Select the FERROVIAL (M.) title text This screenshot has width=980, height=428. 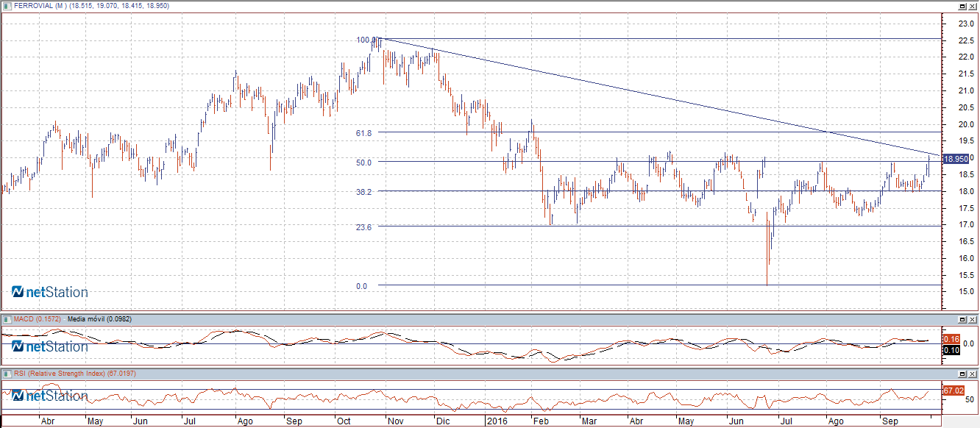tap(41, 6)
